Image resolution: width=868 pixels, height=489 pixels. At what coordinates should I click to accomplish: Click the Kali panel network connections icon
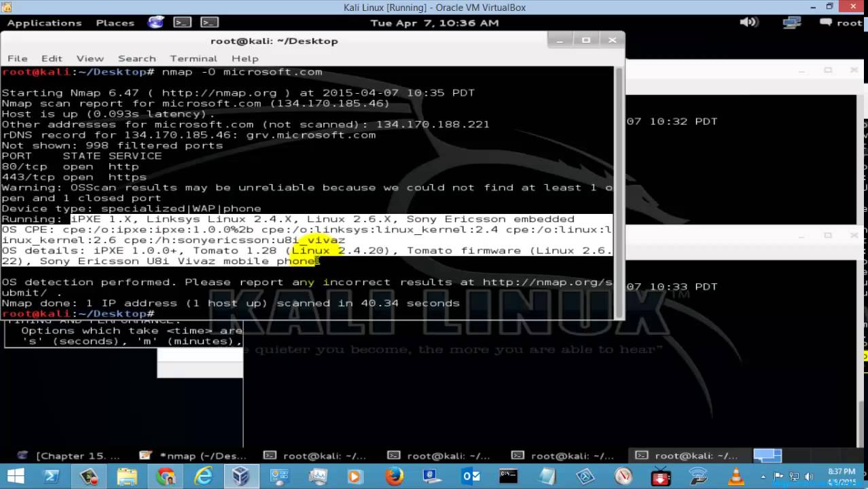coord(791,22)
